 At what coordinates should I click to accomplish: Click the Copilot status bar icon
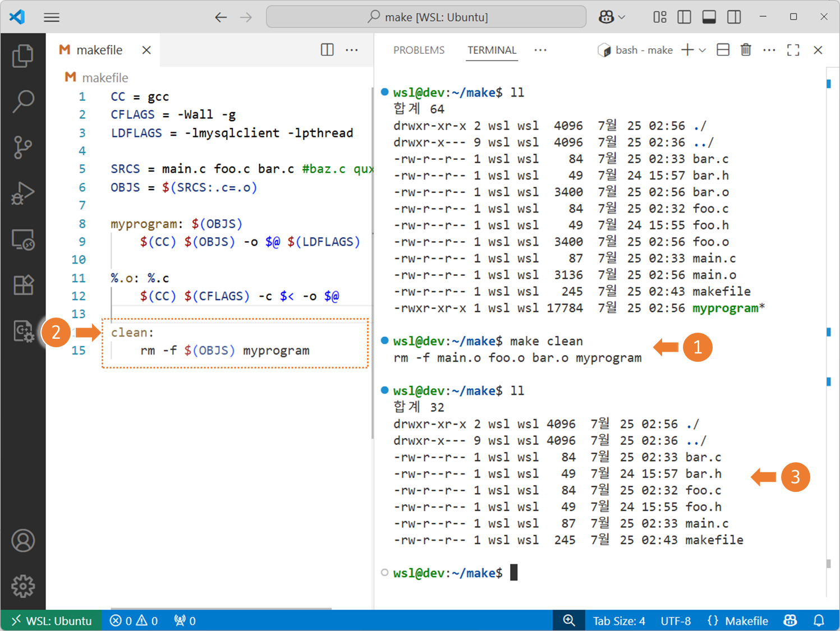click(790, 621)
